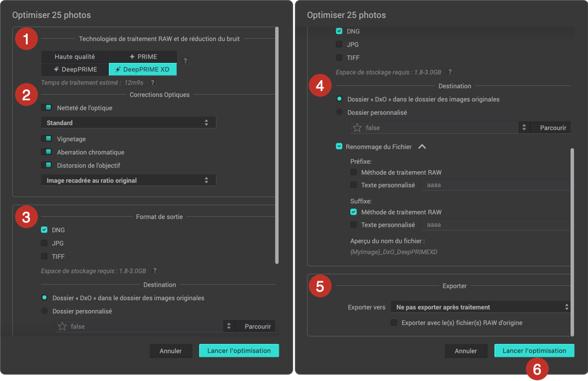Viewport: 588px width, 381px height.
Task: Uncheck DNG output format in left dialog
Action: (x=44, y=230)
